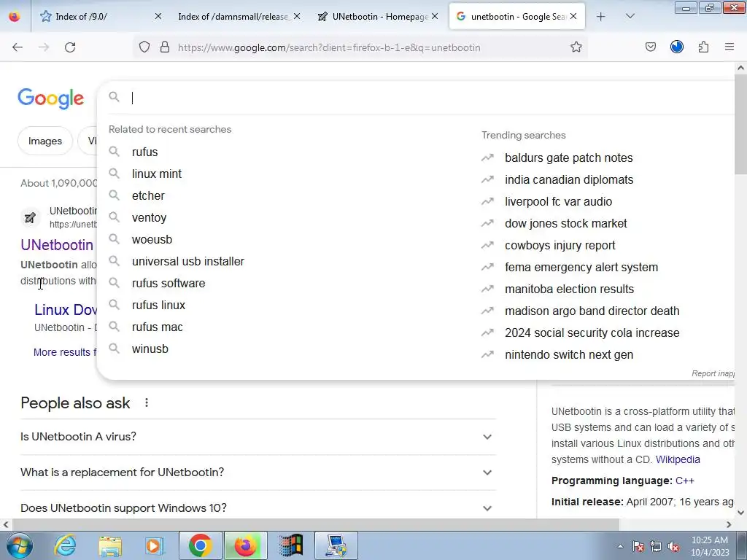Click the tracking protection shield icon
This screenshot has width=747, height=560.
pyautogui.click(x=144, y=47)
